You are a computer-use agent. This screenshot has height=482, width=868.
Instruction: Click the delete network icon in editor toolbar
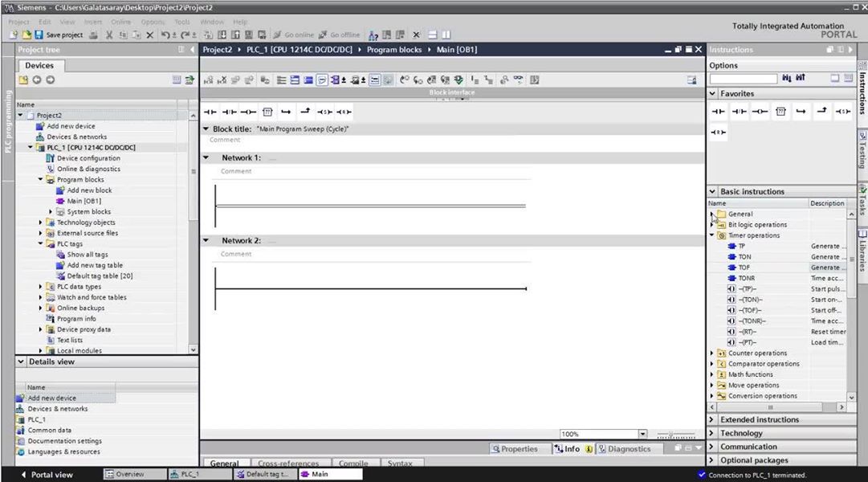tap(222, 80)
